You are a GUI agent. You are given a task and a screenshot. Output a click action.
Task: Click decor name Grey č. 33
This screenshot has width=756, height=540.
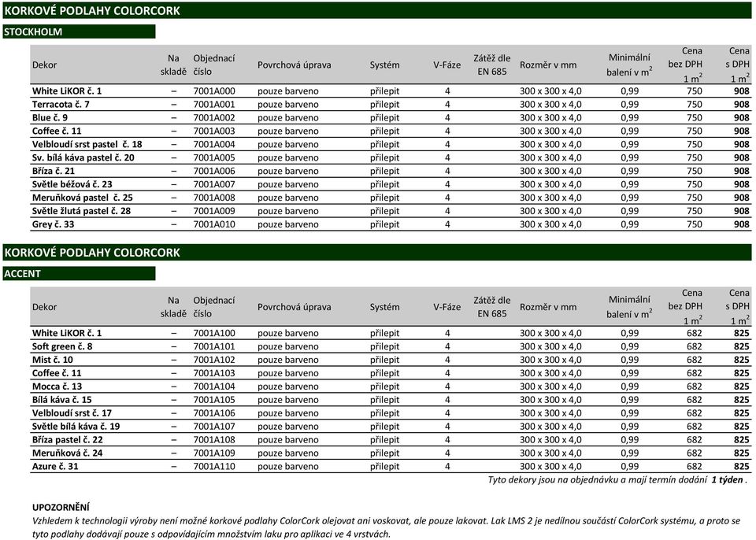53,224
